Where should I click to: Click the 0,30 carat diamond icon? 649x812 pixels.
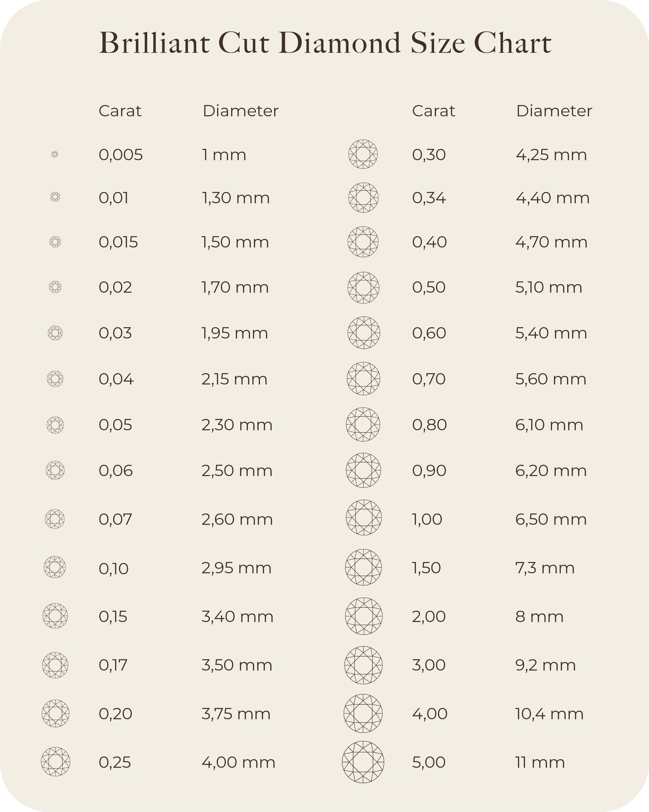coord(363,154)
